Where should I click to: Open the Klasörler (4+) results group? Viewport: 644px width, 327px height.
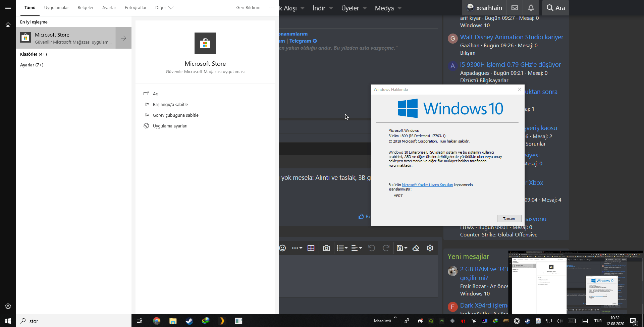[34, 54]
